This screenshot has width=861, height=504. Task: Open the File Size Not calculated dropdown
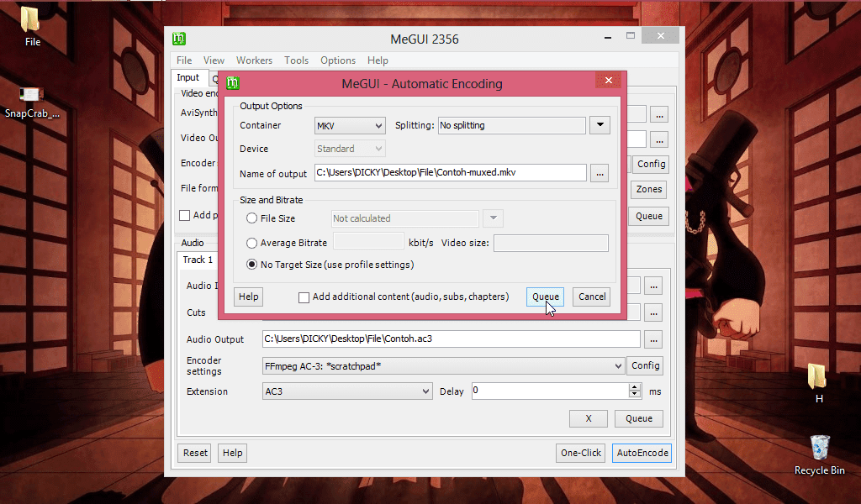coord(493,218)
